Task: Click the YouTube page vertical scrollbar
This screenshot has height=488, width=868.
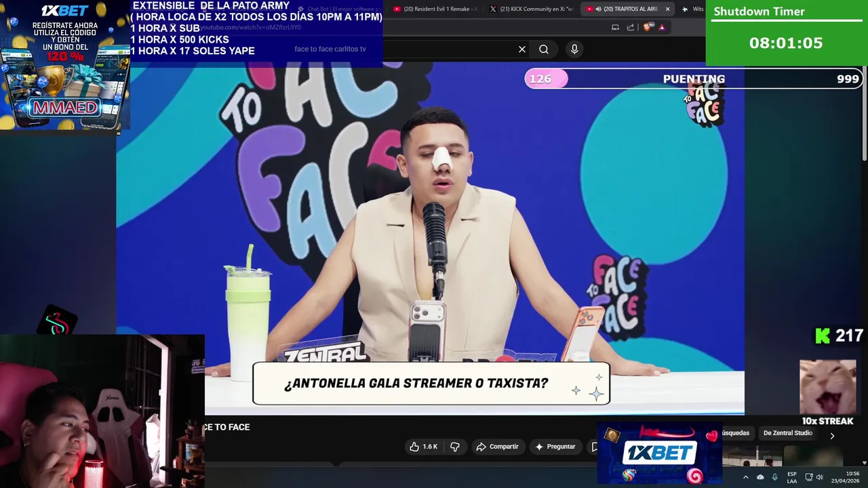Action: point(864,114)
